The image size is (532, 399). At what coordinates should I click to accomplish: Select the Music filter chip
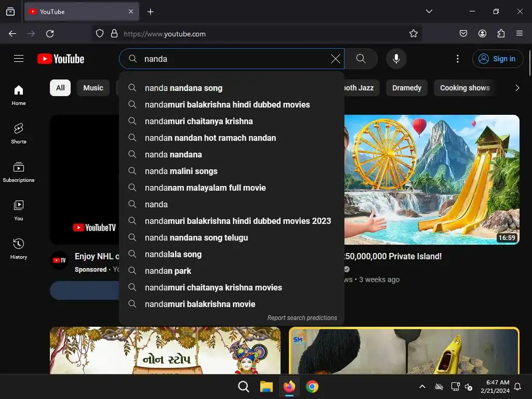(94, 88)
